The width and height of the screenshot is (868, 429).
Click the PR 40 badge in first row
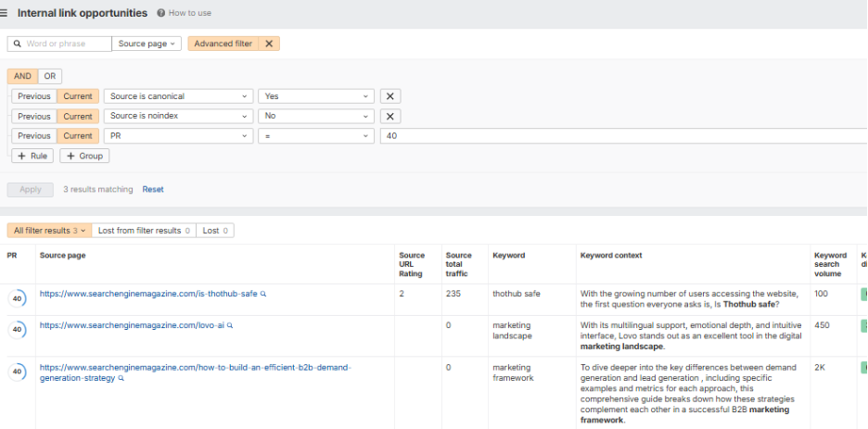pos(17,297)
